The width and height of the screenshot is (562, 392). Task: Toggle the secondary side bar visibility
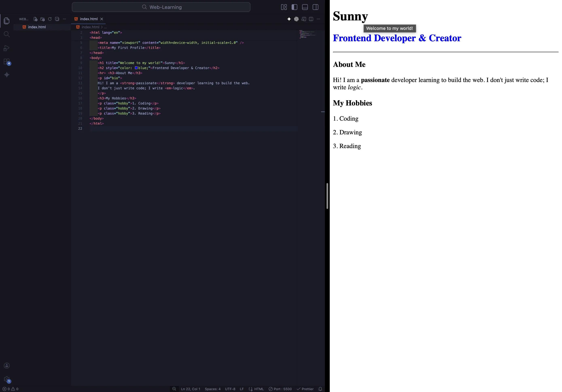[x=315, y=7]
